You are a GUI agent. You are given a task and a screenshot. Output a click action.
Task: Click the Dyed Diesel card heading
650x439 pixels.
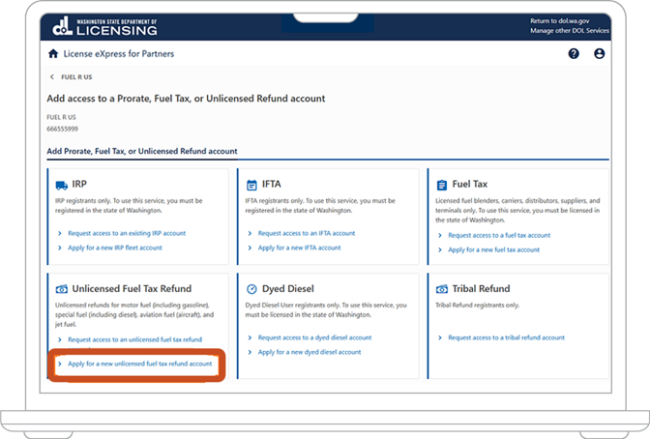click(x=288, y=289)
